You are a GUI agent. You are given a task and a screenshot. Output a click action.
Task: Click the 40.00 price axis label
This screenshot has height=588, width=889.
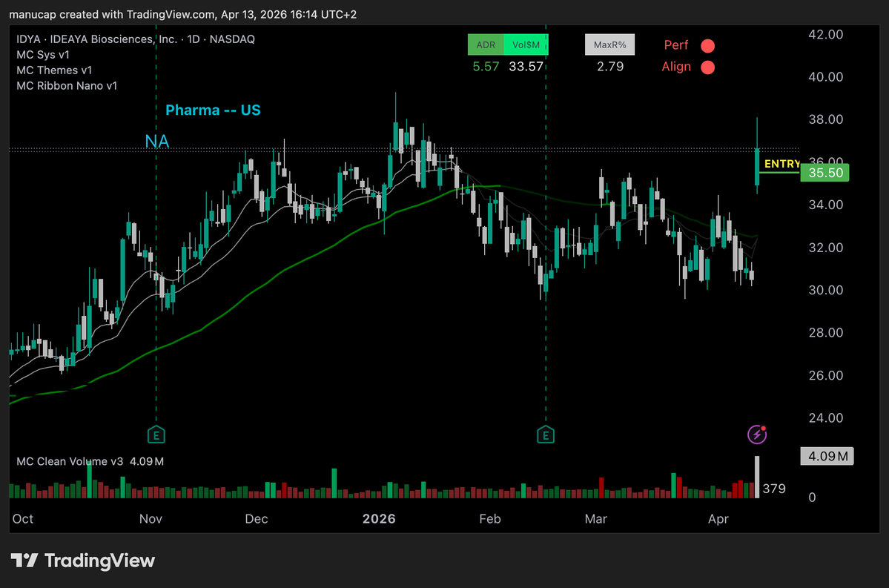pyautogui.click(x=825, y=77)
